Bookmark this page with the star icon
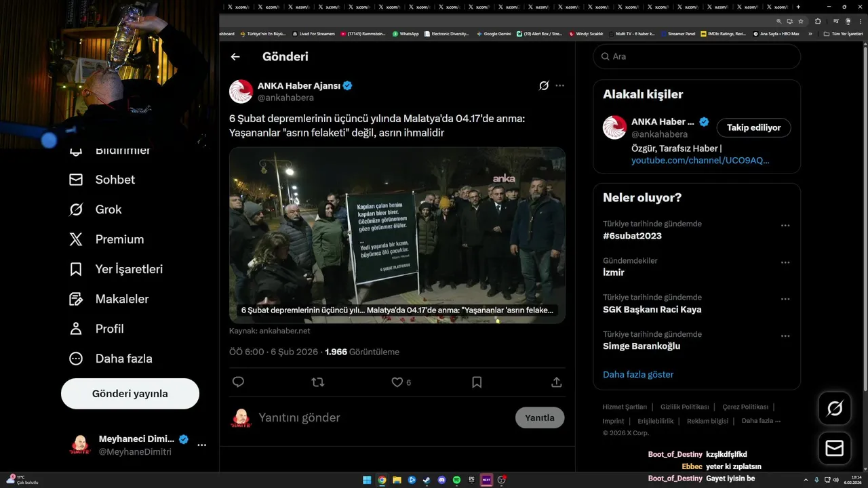 pos(801,21)
